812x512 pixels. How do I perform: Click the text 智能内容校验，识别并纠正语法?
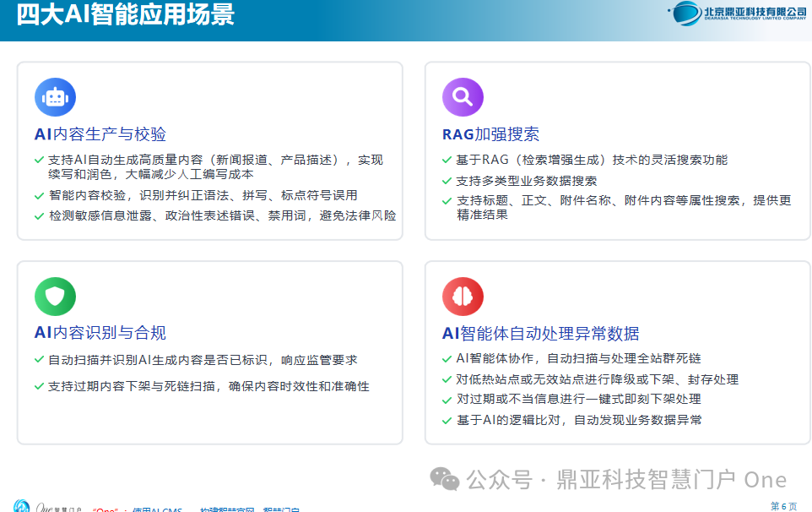pyautogui.click(x=203, y=195)
